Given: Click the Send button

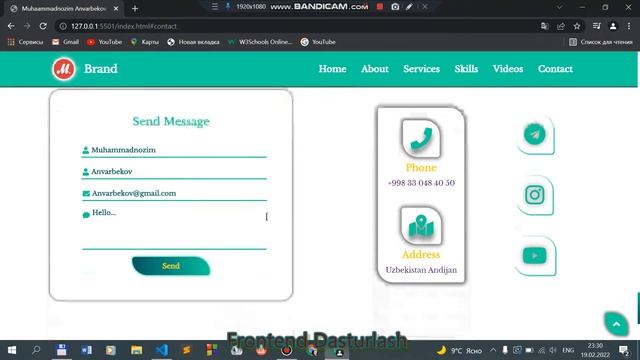Looking at the screenshot, I should tap(171, 266).
